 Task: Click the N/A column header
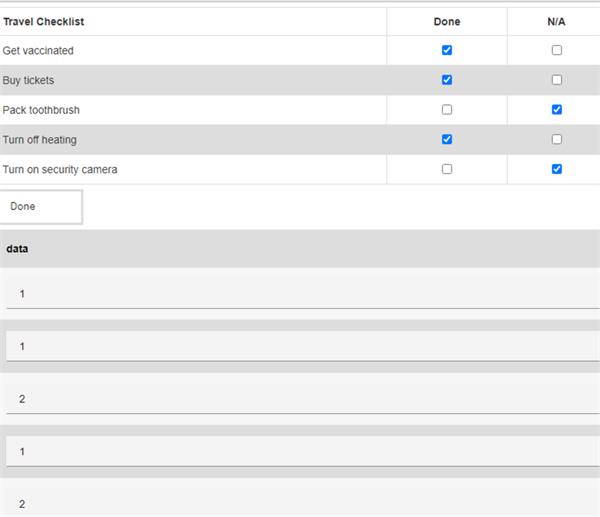pyautogui.click(x=556, y=22)
